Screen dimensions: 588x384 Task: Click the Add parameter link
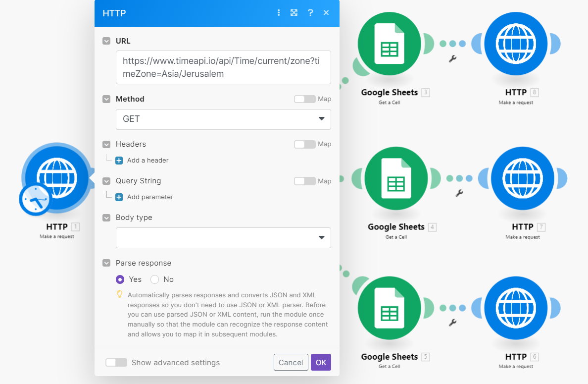click(x=150, y=197)
